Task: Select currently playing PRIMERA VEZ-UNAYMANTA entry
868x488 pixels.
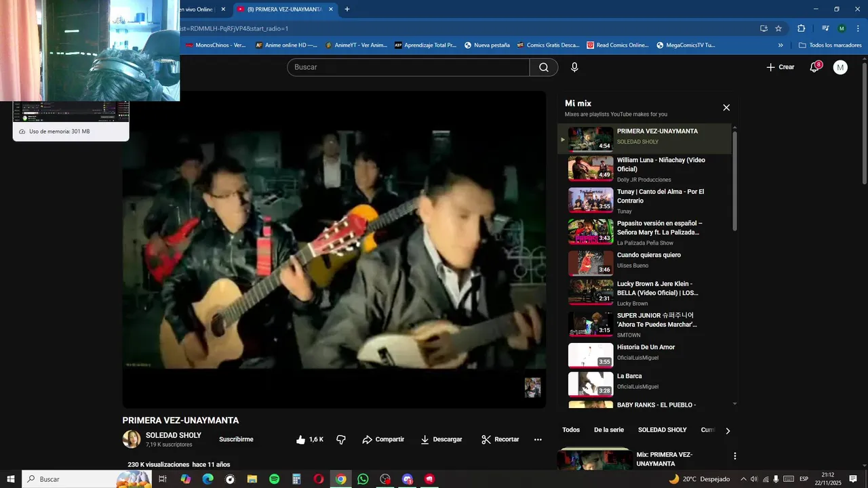Action: (645, 139)
